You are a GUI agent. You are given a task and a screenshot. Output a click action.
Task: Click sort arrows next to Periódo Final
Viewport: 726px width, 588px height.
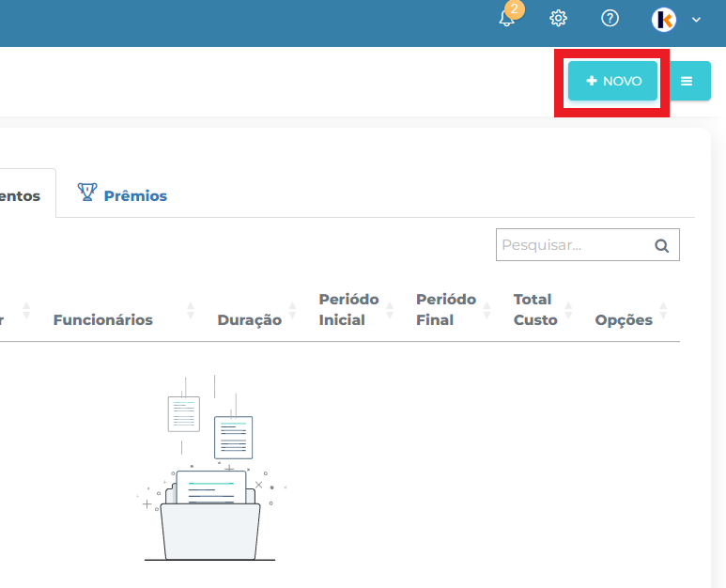487,310
